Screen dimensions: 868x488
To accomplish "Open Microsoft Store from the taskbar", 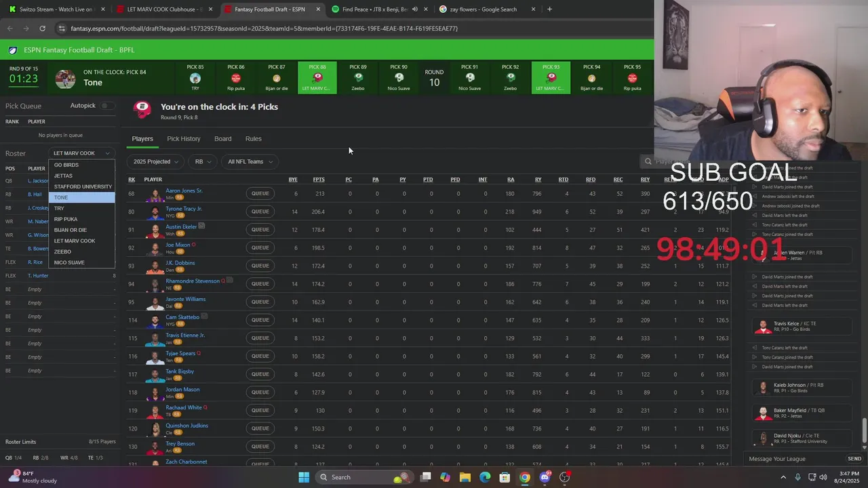I will point(505,477).
